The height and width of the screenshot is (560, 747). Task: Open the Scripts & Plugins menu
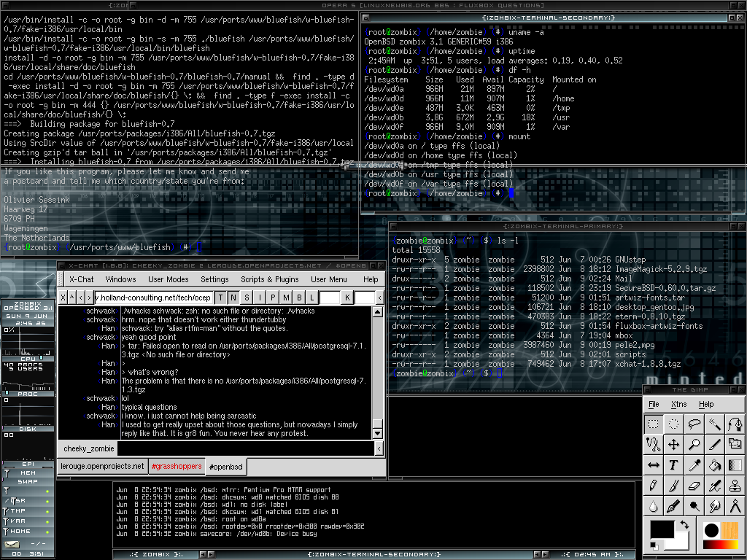(269, 279)
